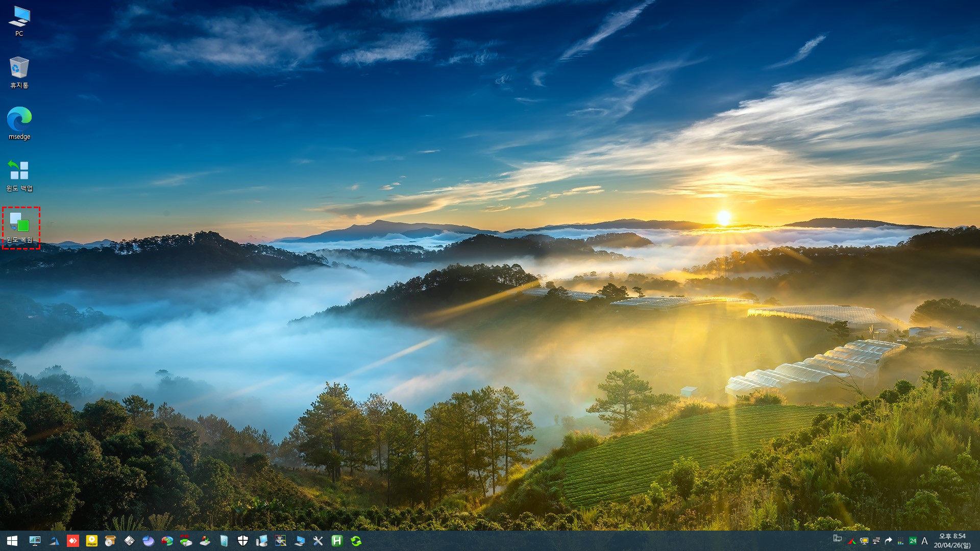Open the 휴지통 recycle bin icon
This screenshot has height=551, width=980.
click(x=19, y=72)
